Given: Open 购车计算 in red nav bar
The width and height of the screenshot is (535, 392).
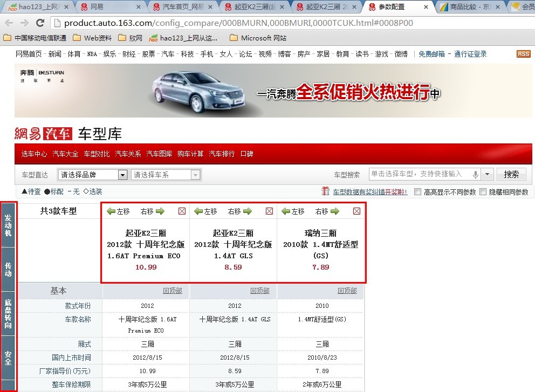Looking at the screenshot, I should tap(190, 154).
